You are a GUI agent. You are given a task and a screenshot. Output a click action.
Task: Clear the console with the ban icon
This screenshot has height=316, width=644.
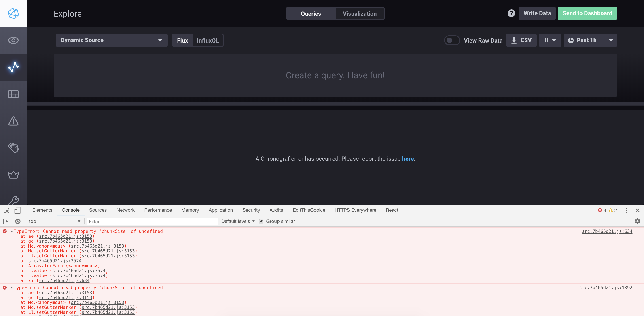pyautogui.click(x=17, y=221)
